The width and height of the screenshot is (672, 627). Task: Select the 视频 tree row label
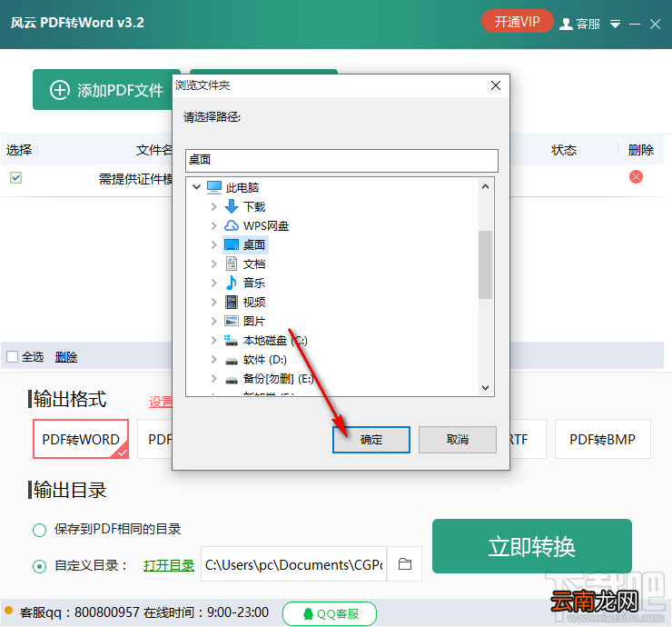tap(254, 303)
